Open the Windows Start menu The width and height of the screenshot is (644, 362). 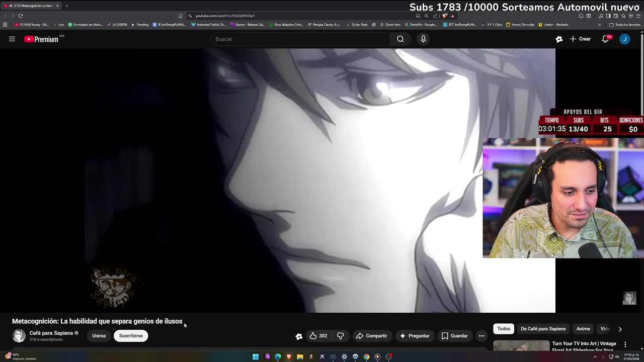point(256,357)
